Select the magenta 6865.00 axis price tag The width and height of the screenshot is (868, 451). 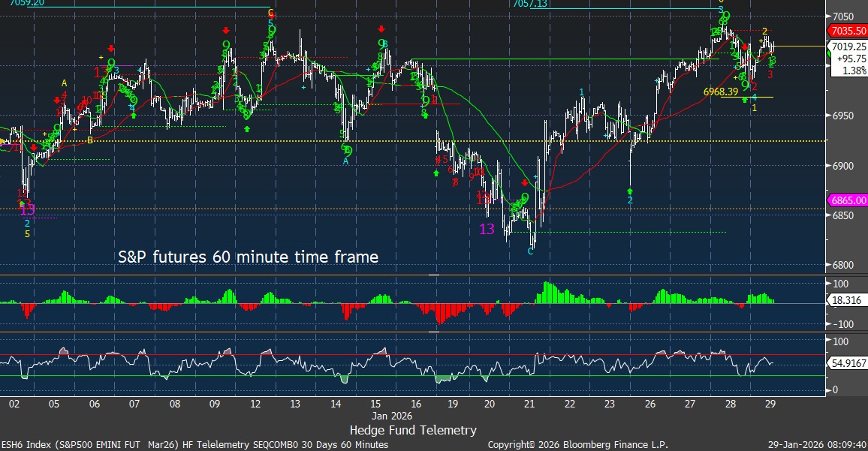click(846, 200)
